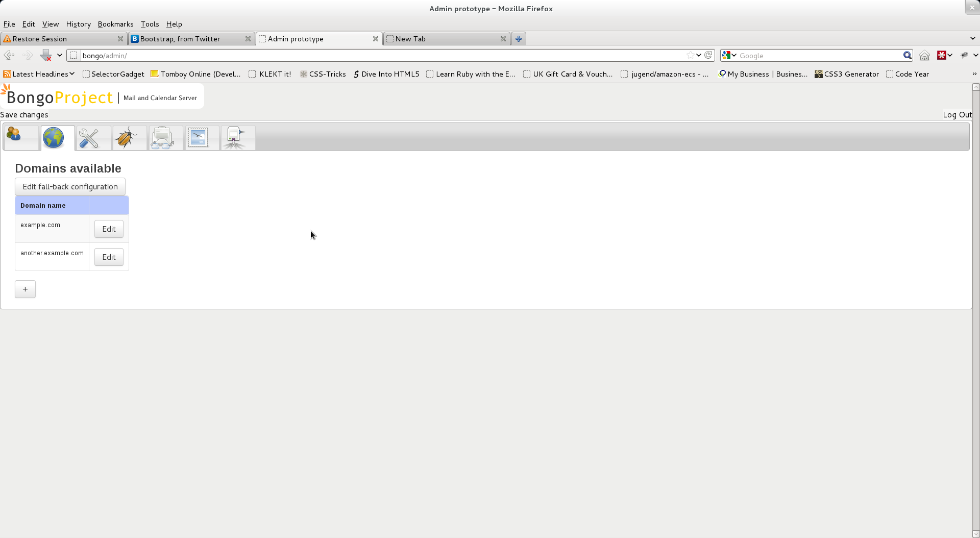Open the history dropdown next to download arrow

pyautogui.click(x=59, y=55)
